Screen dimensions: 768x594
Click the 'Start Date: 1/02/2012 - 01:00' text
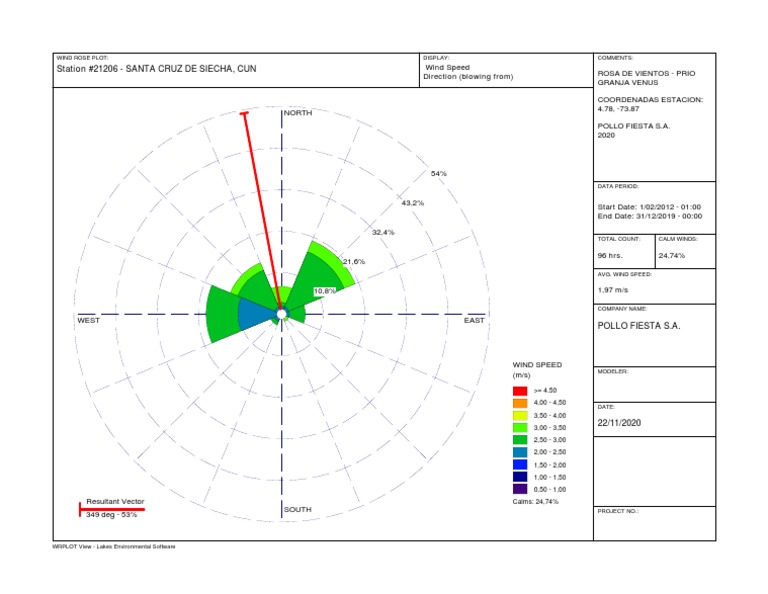click(649, 207)
